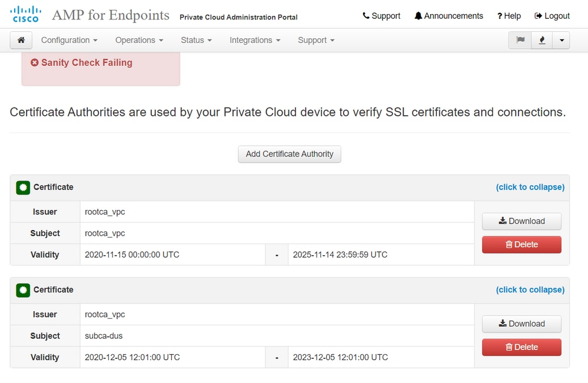Click validity end 2023-12-05 12:01:00 UTC
This screenshot has height=383, width=588.
[x=341, y=358]
